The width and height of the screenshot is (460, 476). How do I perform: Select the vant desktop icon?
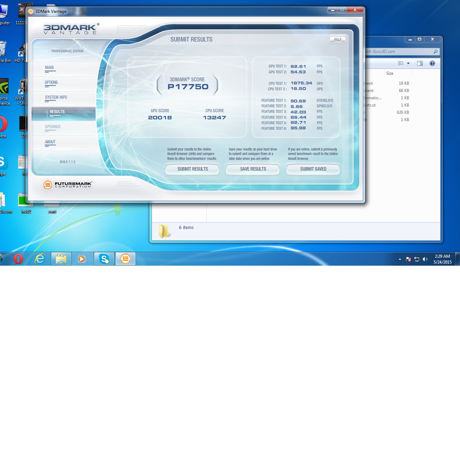(52, 209)
